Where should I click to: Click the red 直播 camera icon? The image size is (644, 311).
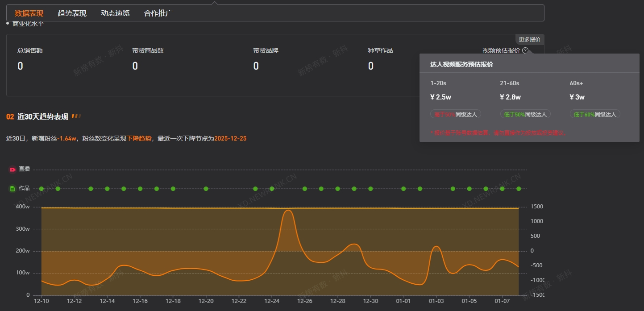[x=12, y=169]
